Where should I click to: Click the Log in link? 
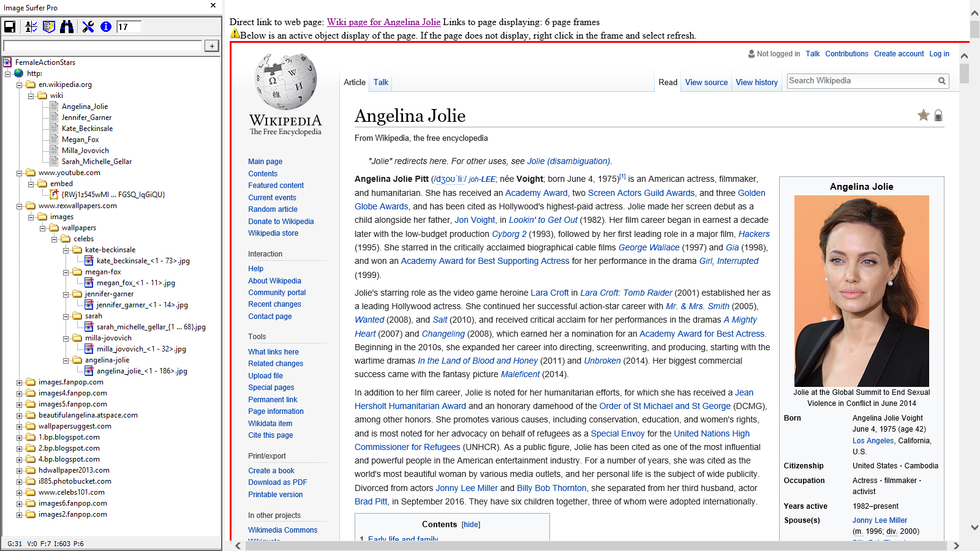(x=939, y=54)
